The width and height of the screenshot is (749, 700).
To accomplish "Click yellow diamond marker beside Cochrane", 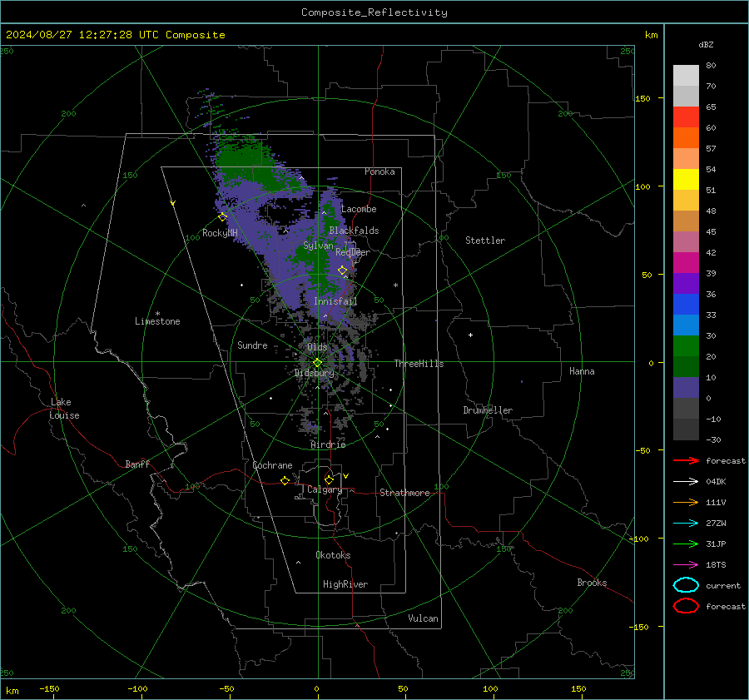I will tap(285, 481).
